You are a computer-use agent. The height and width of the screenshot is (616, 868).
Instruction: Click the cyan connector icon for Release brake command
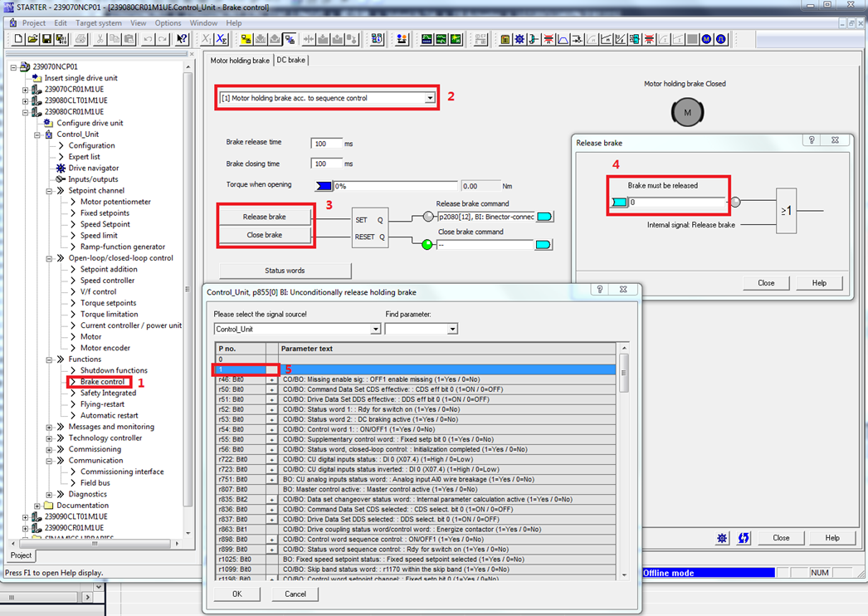(544, 217)
